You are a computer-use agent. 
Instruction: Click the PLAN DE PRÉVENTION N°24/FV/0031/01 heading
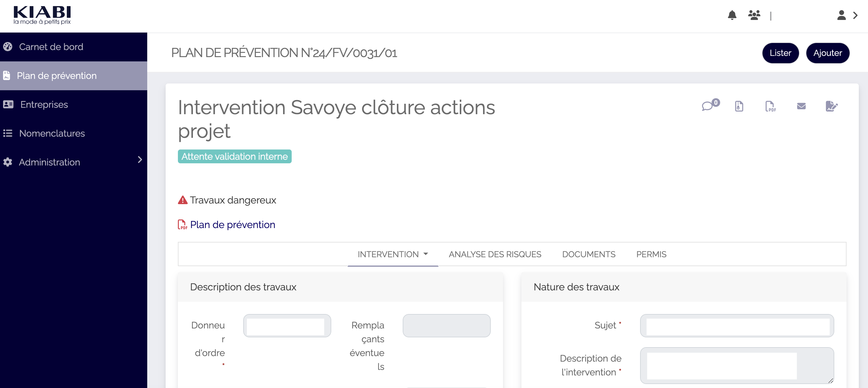(x=284, y=53)
